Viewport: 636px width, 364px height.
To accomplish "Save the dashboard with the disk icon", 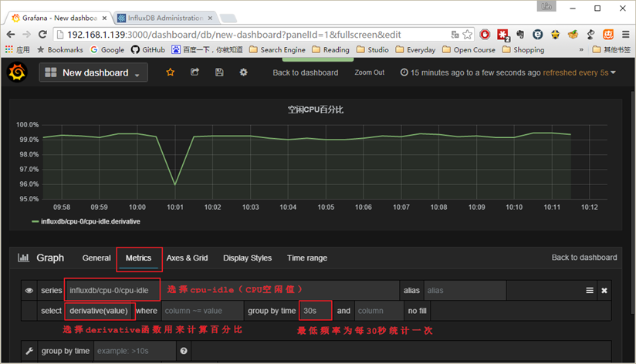I will pos(219,72).
